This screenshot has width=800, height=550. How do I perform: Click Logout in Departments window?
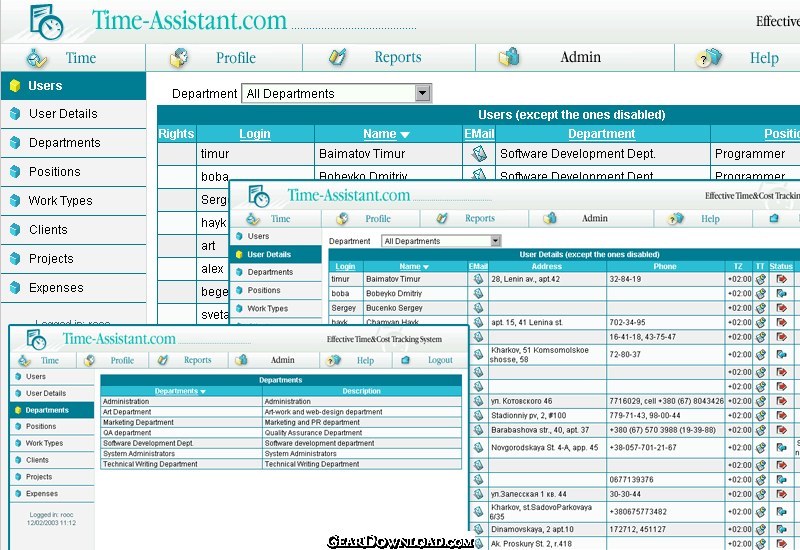pos(440,360)
